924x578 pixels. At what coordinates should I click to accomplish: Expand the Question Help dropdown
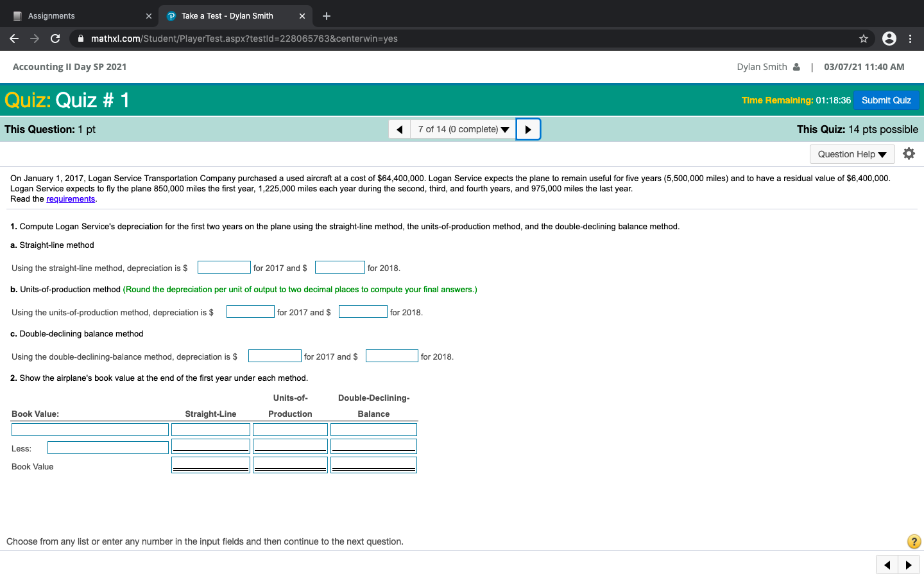click(x=851, y=154)
